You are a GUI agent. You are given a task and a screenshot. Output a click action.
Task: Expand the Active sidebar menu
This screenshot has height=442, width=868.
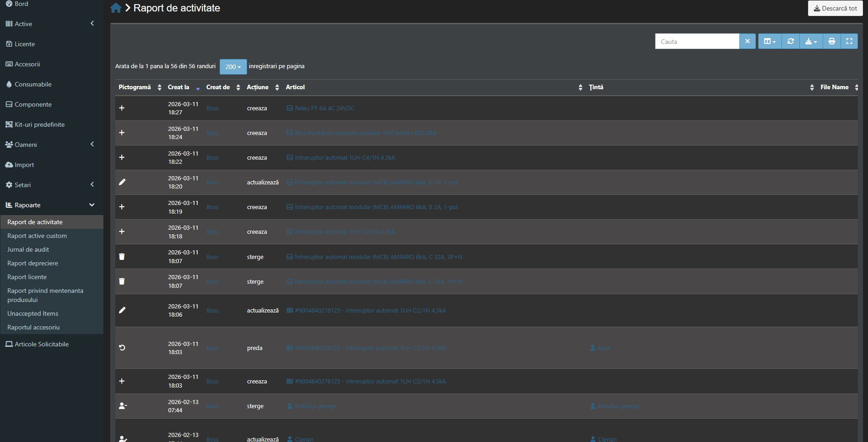[x=52, y=24]
